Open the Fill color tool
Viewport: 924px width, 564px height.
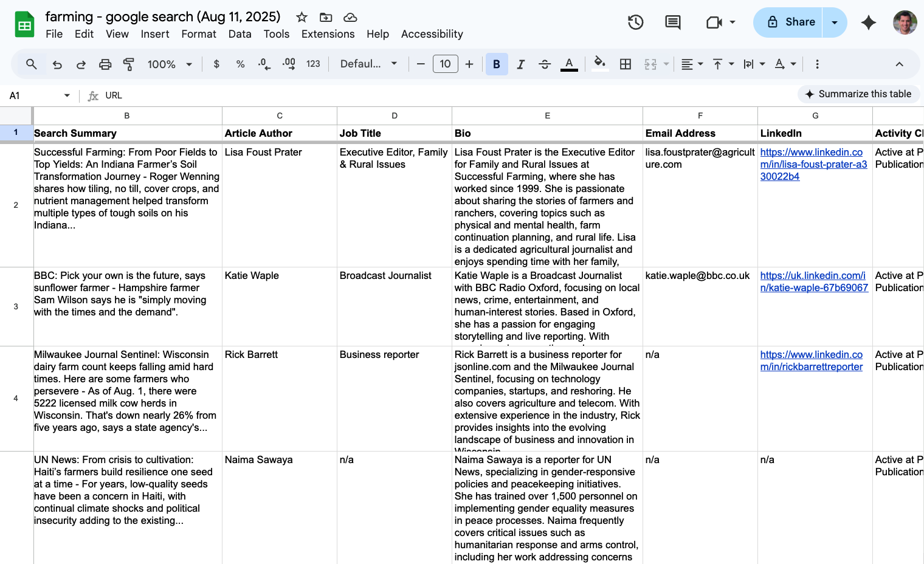click(x=599, y=64)
